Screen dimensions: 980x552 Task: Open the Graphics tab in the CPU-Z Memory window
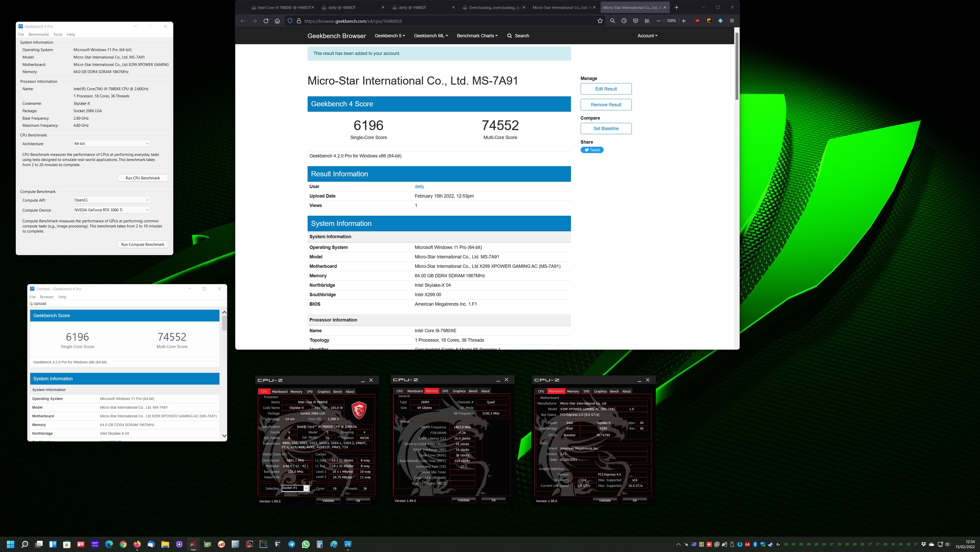coord(459,391)
